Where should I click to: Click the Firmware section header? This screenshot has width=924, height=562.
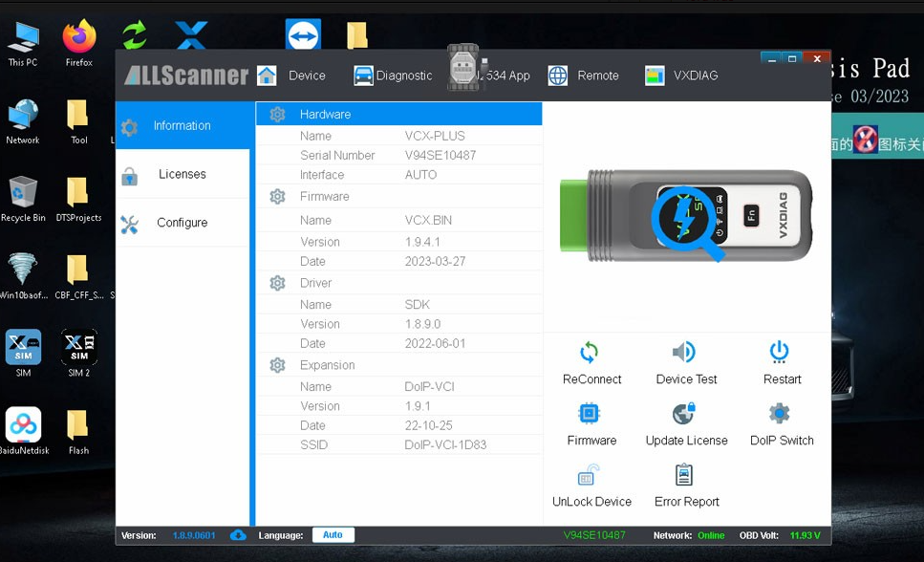tap(399, 196)
